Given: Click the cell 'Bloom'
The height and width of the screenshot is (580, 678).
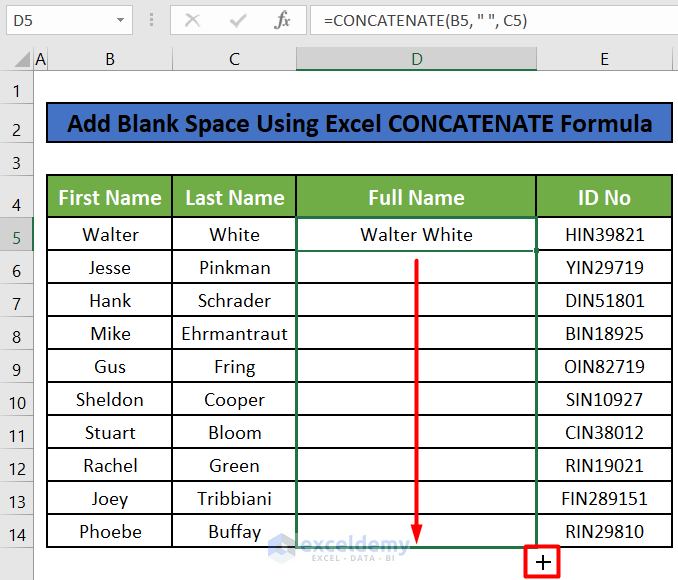Looking at the screenshot, I should 234,432.
